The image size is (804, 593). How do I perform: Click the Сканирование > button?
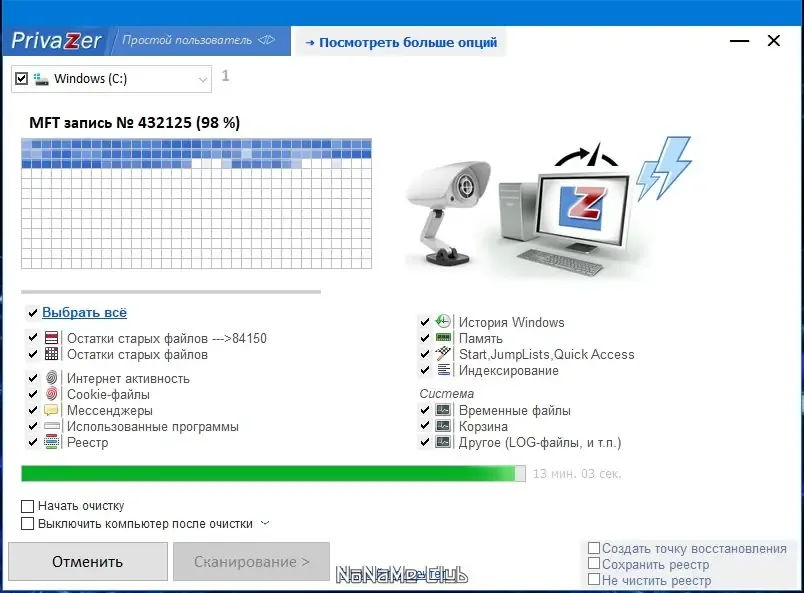251,562
